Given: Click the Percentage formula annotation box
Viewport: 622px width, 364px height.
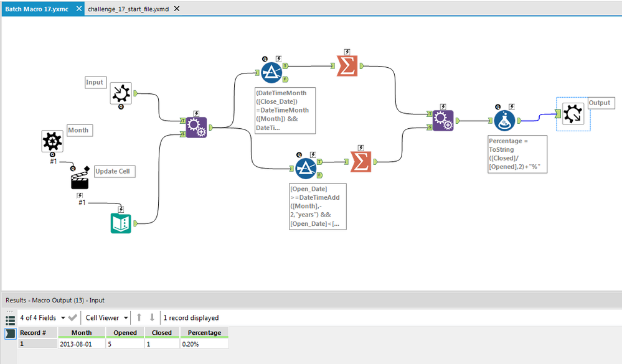Looking at the screenshot, I should pos(517,154).
